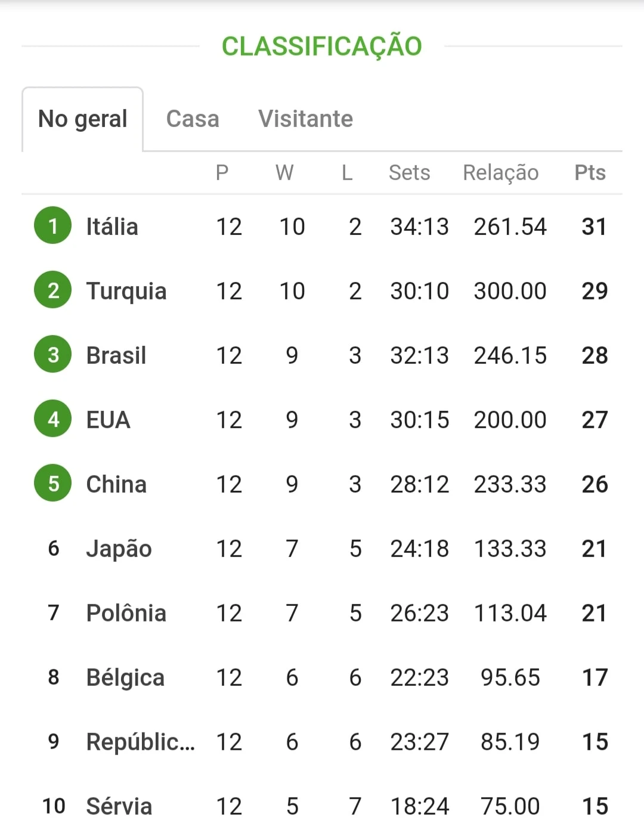
Task: Click the truncated Repúblic... team name
Action: pos(141,742)
